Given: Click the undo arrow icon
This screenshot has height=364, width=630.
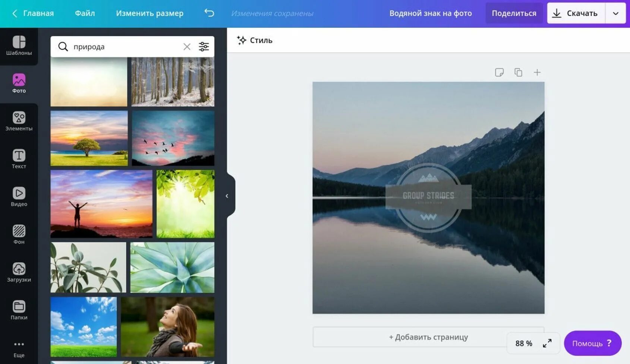Looking at the screenshot, I should click(209, 13).
